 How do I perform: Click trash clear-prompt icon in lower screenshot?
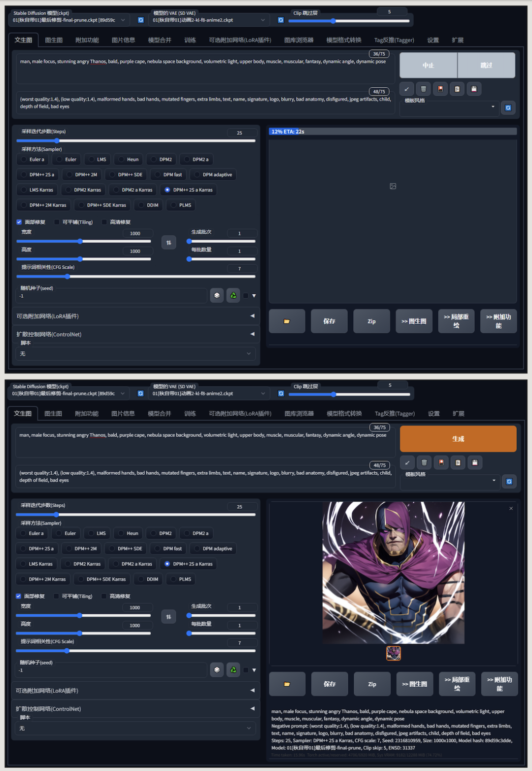click(x=424, y=462)
